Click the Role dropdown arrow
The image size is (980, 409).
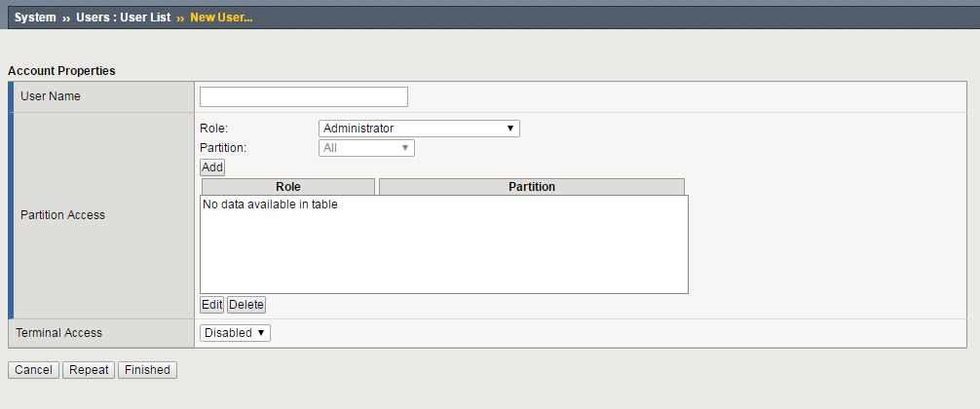509,129
